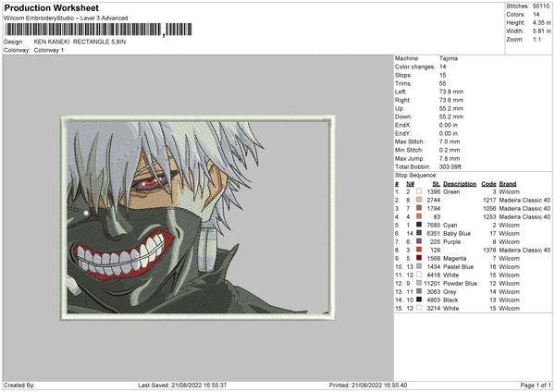This screenshot has height=392, width=555.
Task: Click code 1378 in the stop sequence
Action: click(x=489, y=251)
